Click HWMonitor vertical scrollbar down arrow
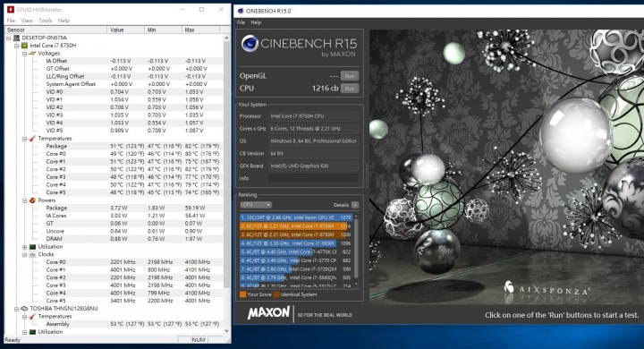Screen dimensions: 644x349 [x=226, y=331]
